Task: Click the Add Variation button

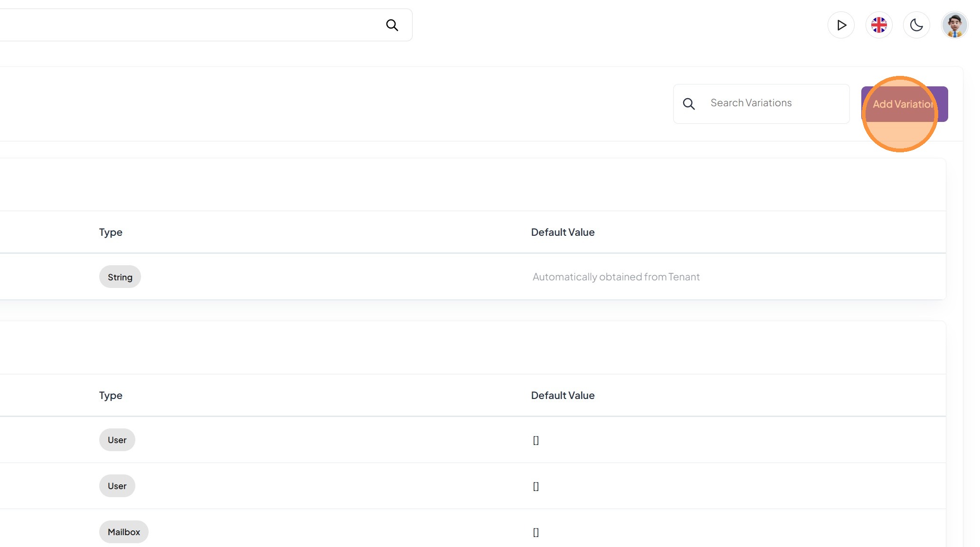Action: (904, 104)
